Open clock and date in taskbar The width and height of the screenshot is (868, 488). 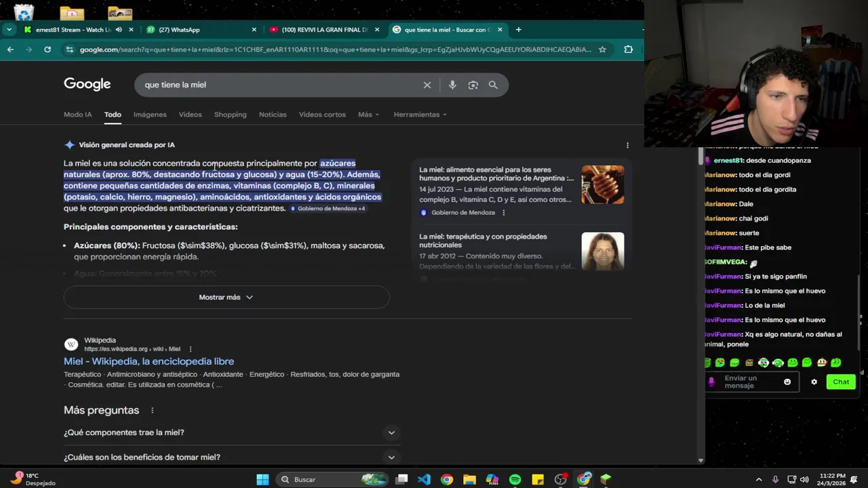832,479
